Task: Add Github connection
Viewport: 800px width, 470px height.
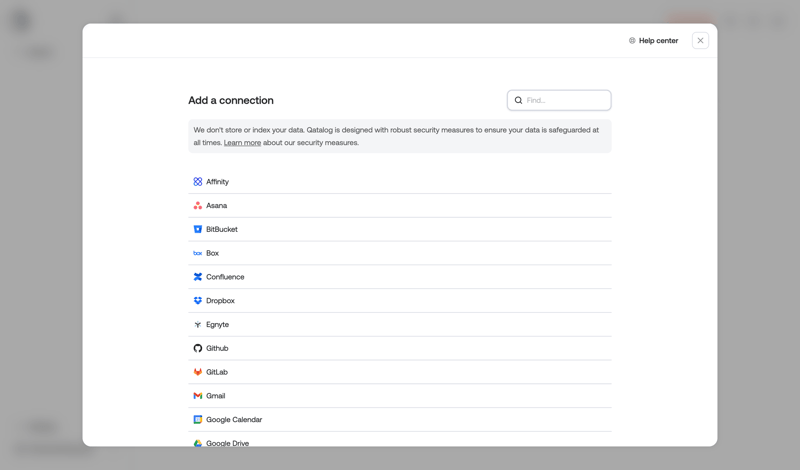Action: (x=399, y=348)
